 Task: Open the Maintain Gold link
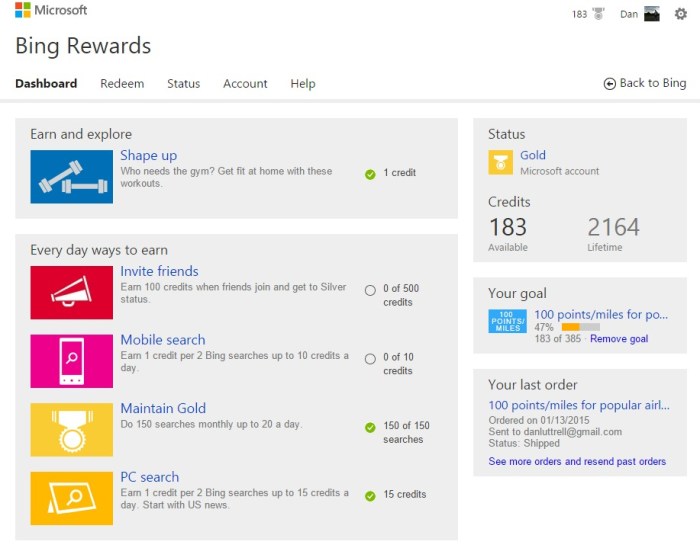[163, 408]
